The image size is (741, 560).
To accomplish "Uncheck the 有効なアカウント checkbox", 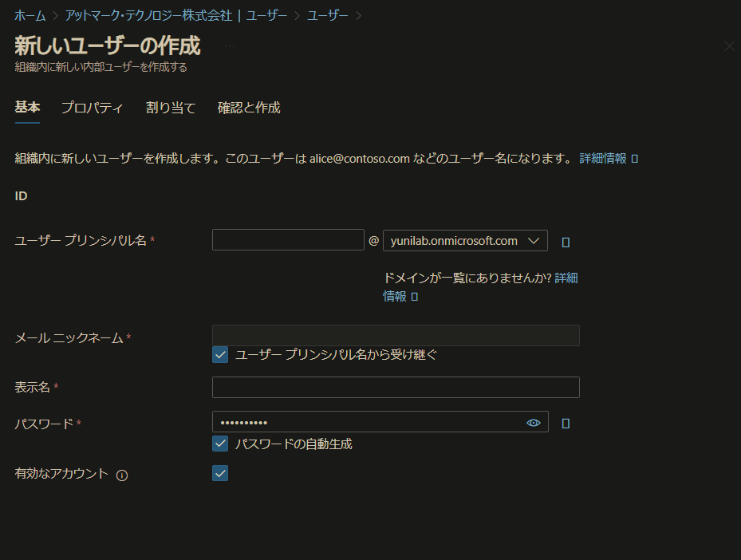I will (219, 473).
